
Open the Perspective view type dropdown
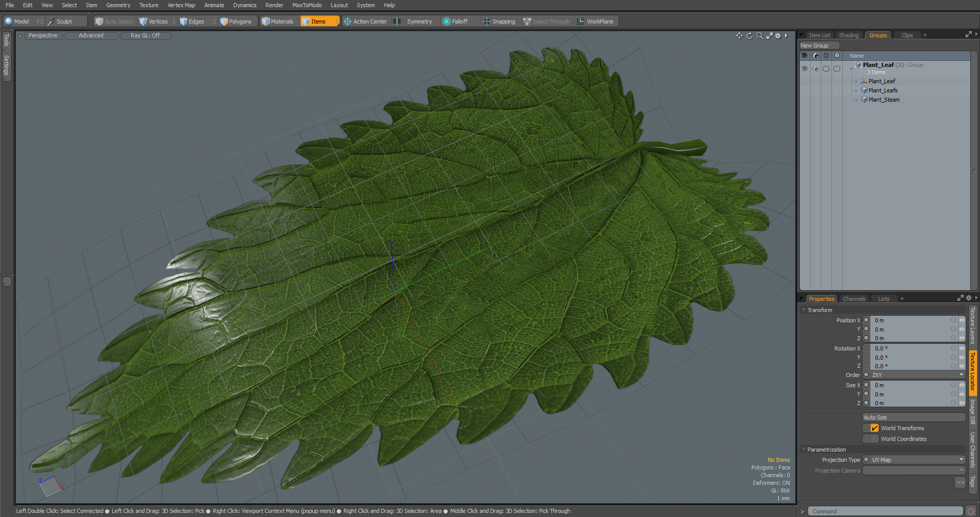pos(43,36)
